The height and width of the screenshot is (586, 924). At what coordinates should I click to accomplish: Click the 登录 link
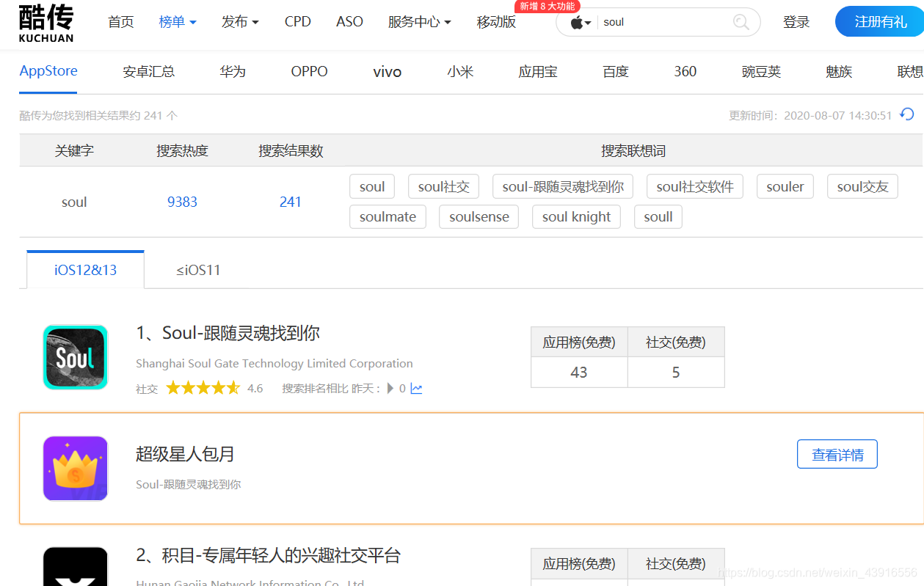(796, 22)
